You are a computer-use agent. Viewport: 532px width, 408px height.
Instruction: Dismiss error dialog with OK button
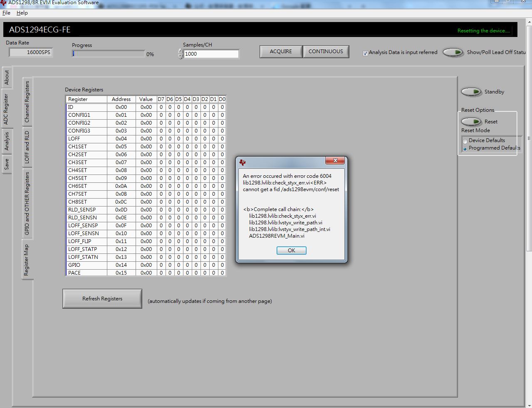(292, 251)
